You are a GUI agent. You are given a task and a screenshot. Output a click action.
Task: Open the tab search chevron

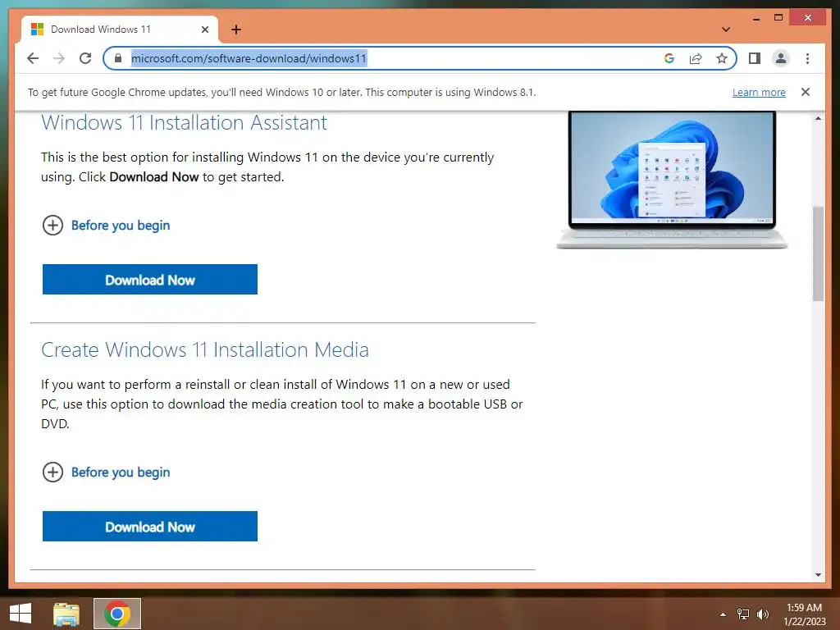pyautogui.click(x=725, y=30)
